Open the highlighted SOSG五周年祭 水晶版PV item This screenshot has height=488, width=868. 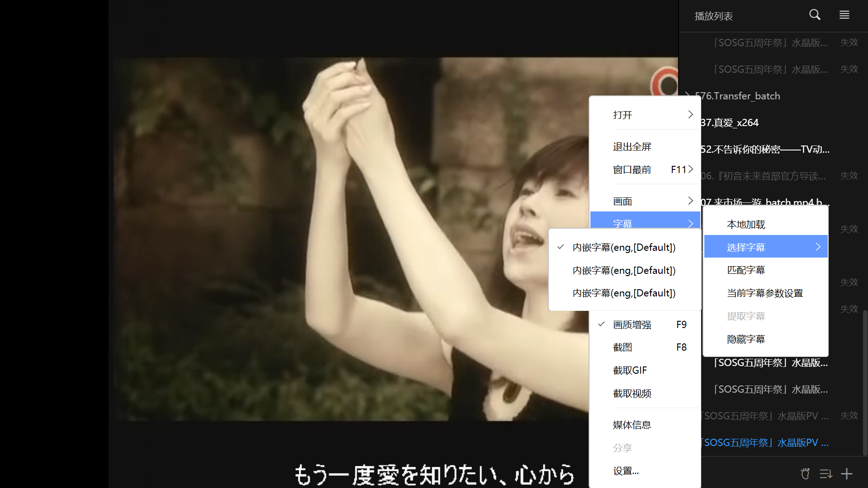tap(765, 442)
